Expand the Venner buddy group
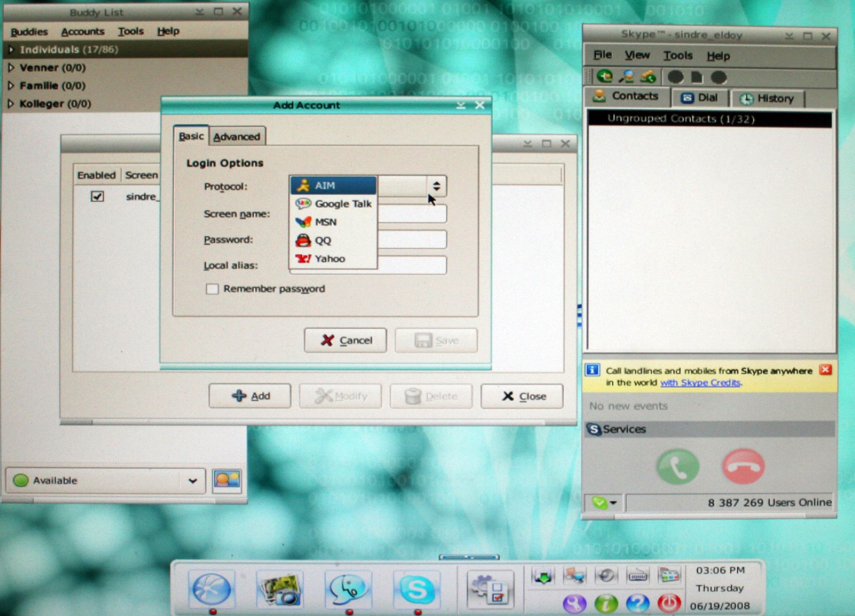 click(x=11, y=68)
